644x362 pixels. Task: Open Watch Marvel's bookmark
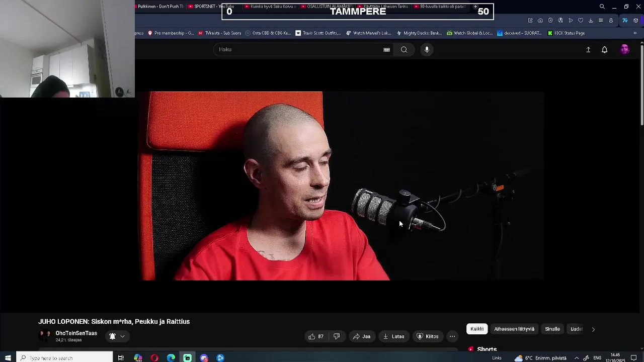point(368,33)
